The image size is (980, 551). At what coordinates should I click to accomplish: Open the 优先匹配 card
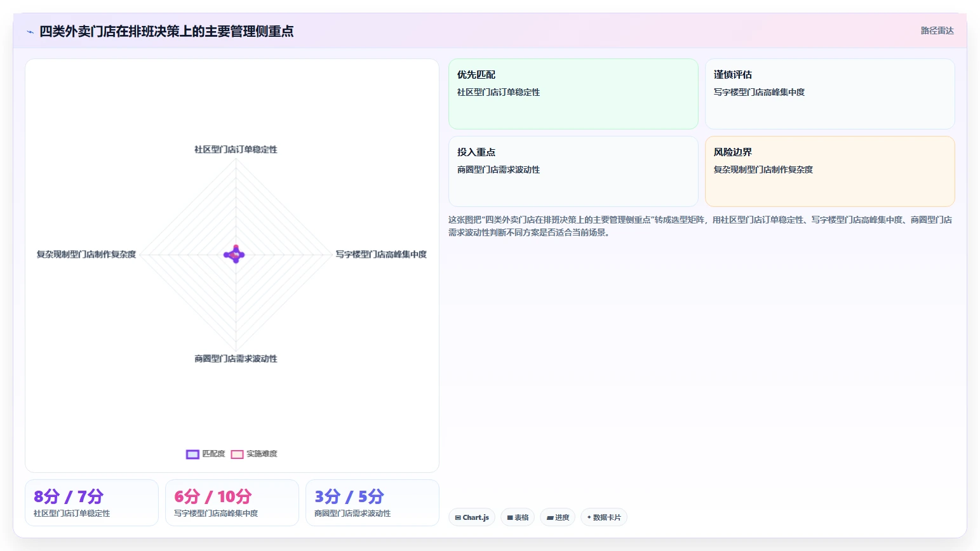coord(573,94)
